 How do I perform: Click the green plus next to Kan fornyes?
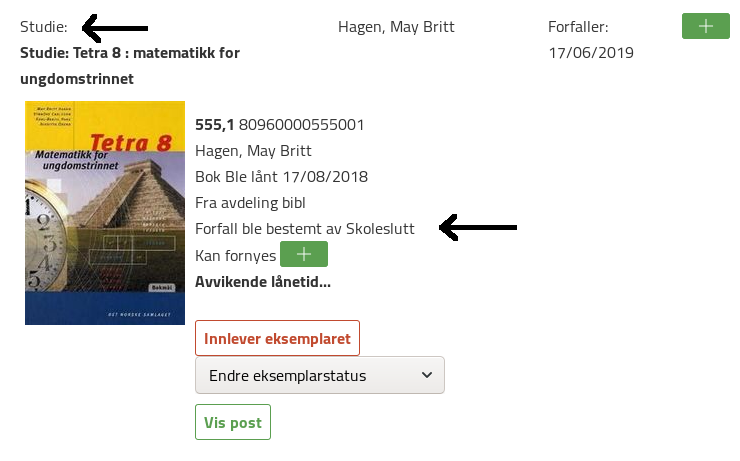tap(304, 255)
